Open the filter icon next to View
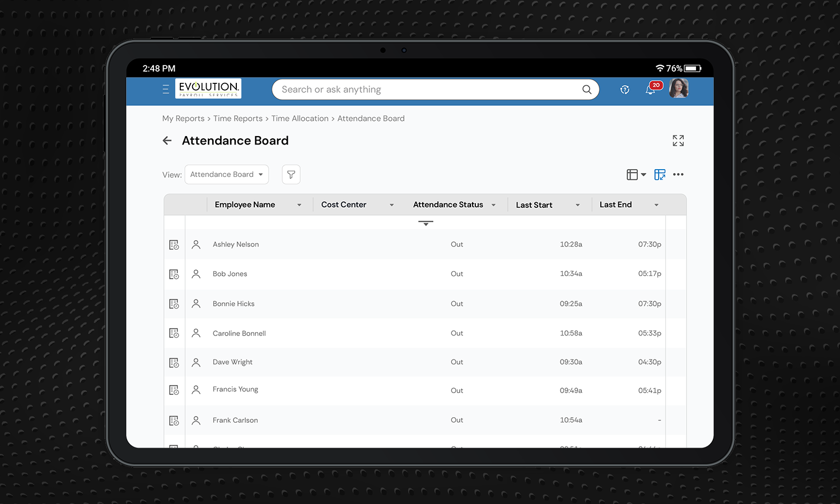The width and height of the screenshot is (840, 504). coord(291,174)
